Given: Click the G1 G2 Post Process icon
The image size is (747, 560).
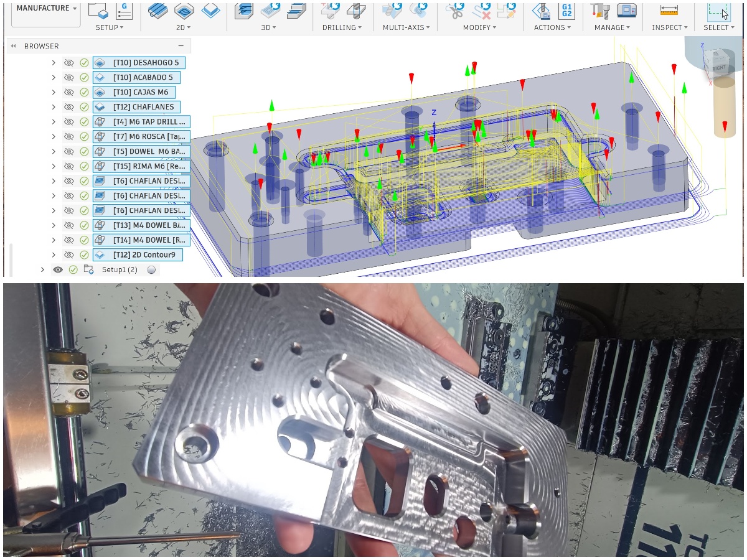Looking at the screenshot, I should tap(566, 11).
